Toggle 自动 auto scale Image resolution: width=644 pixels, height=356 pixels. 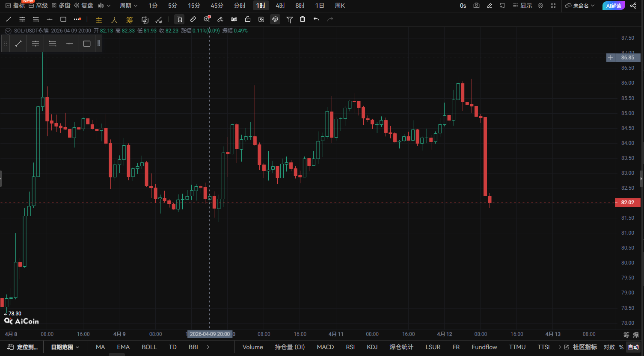point(633,347)
